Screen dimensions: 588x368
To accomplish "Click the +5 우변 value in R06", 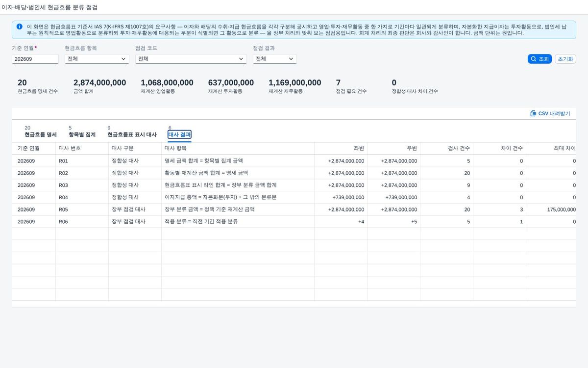I will pos(414,222).
